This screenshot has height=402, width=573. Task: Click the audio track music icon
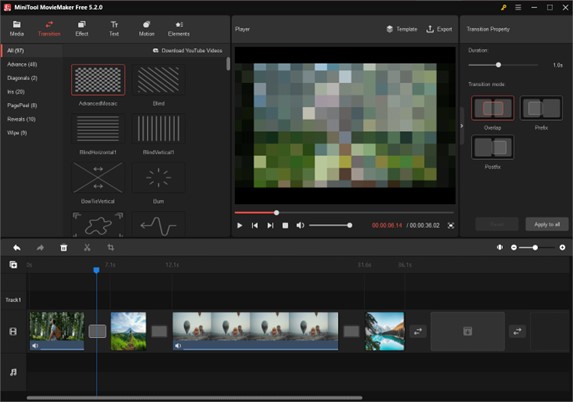[13, 372]
